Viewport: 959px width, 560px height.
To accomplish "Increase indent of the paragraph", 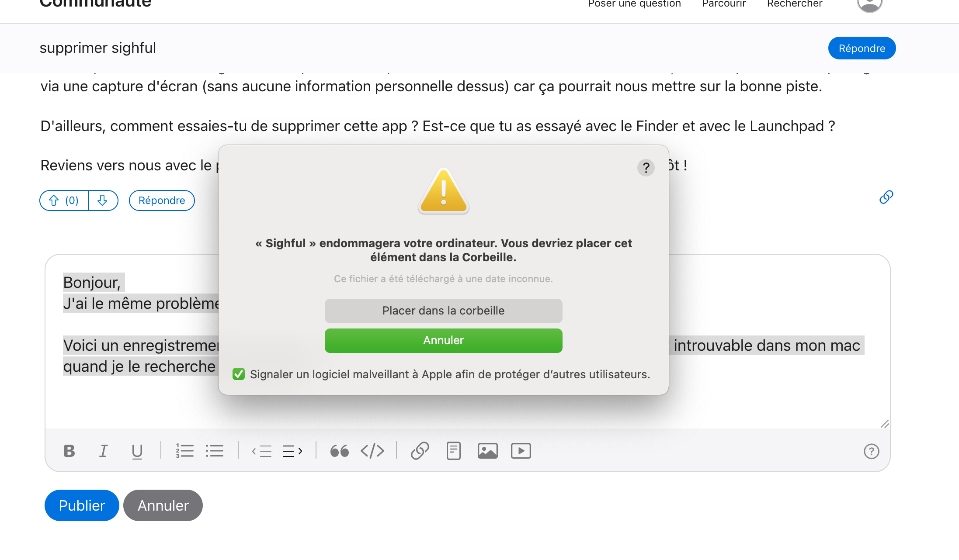I will click(292, 451).
